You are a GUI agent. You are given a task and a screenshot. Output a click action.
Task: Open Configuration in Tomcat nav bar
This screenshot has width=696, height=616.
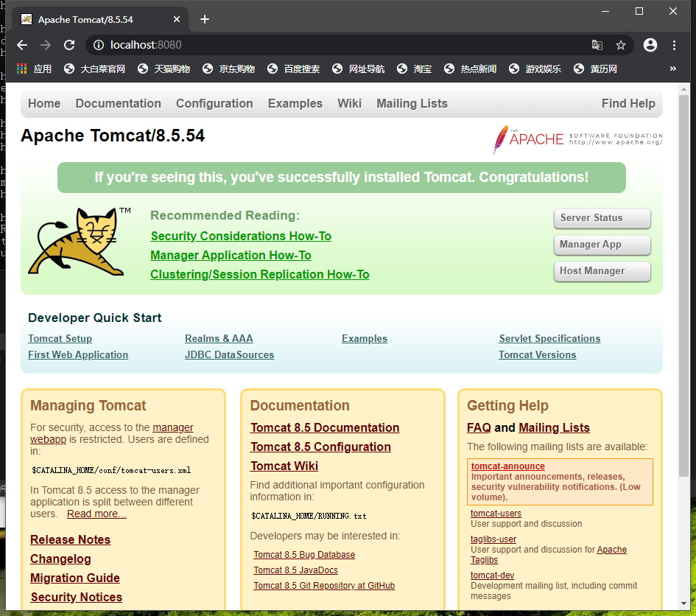214,103
